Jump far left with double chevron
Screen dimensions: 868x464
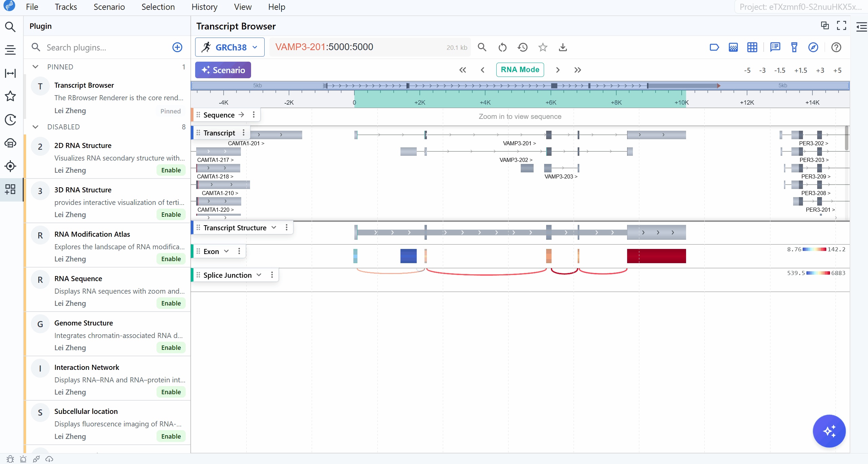(x=462, y=70)
